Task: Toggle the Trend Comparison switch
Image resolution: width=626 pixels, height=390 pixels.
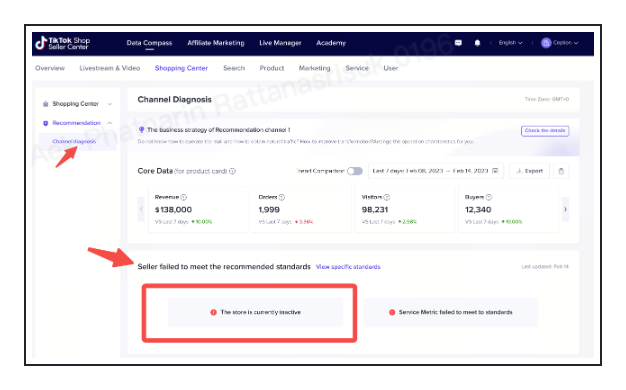Action: pyautogui.click(x=355, y=171)
